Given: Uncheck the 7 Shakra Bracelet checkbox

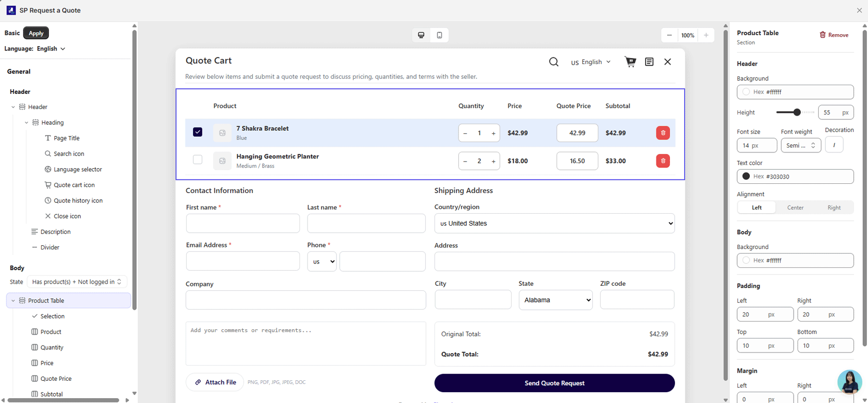Looking at the screenshot, I should point(197,132).
